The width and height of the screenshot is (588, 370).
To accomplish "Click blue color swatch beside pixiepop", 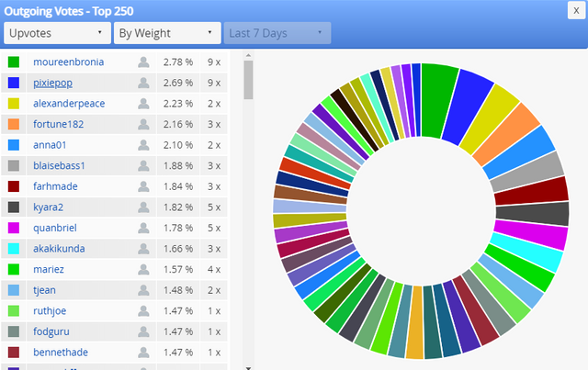I will (x=14, y=83).
